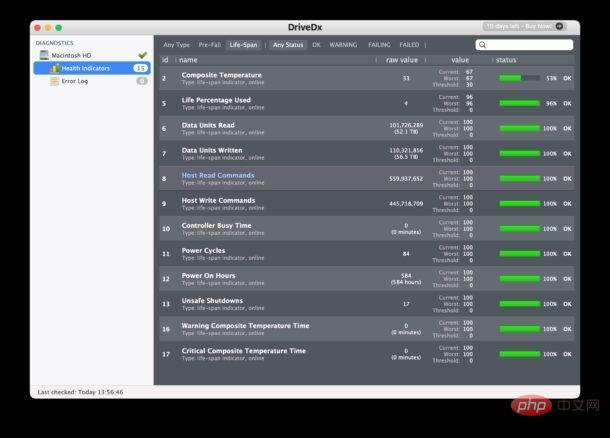Select the Any Status filter
This screenshot has height=438, width=610.
point(288,45)
